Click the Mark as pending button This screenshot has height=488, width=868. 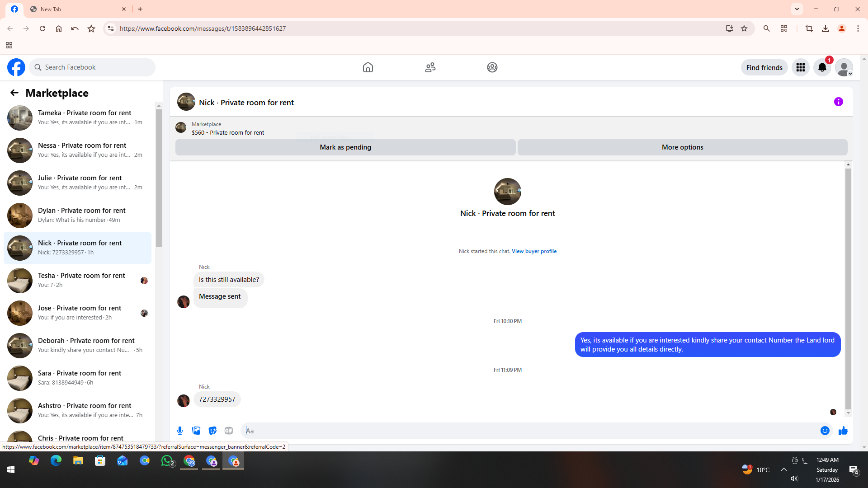[x=345, y=147]
